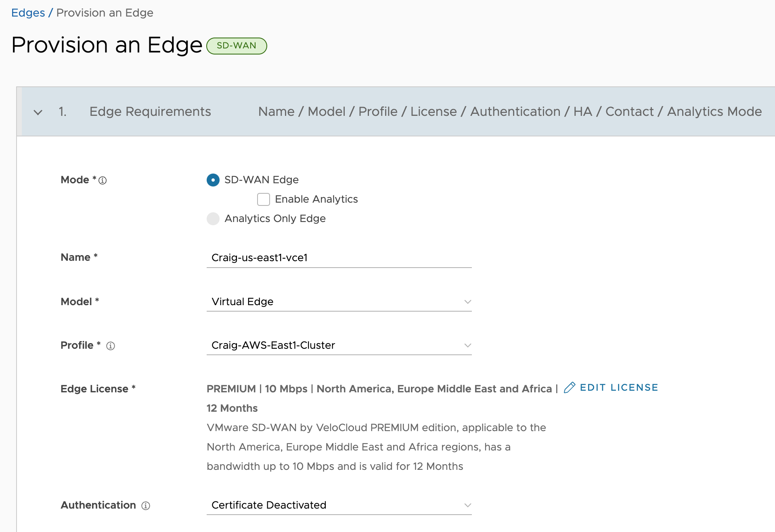Image resolution: width=775 pixels, height=532 pixels.
Task: Open the Profile dropdown Craig-AWS-East1-Cluster
Action: click(x=339, y=346)
